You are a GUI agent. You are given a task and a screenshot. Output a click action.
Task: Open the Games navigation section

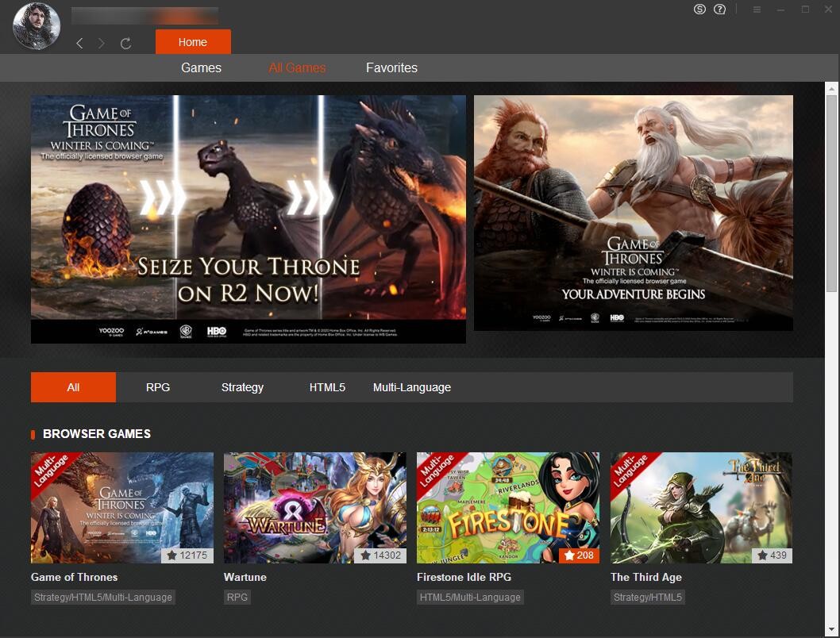tap(201, 68)
